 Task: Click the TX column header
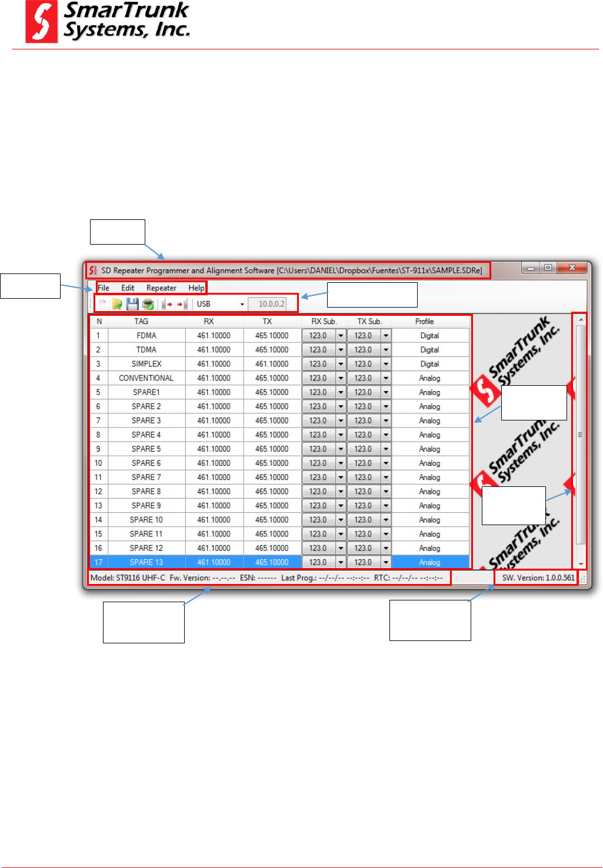[268, 322]
